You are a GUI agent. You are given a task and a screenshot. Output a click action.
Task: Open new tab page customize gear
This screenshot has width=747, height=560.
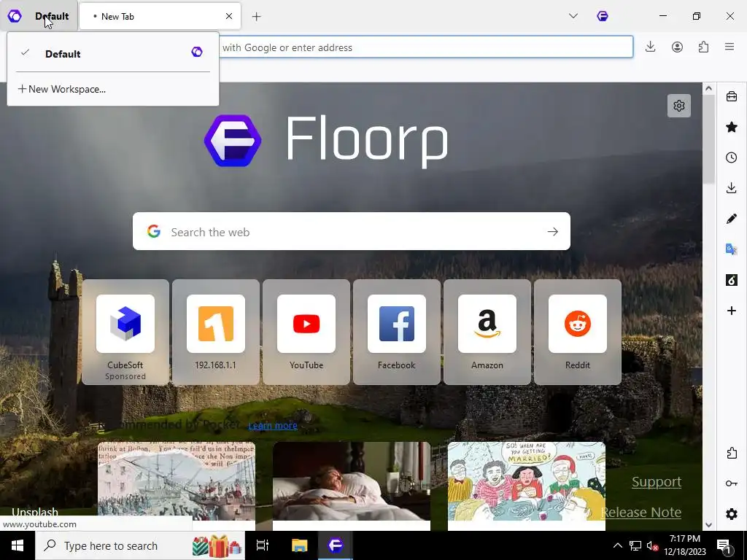point(679,106)
